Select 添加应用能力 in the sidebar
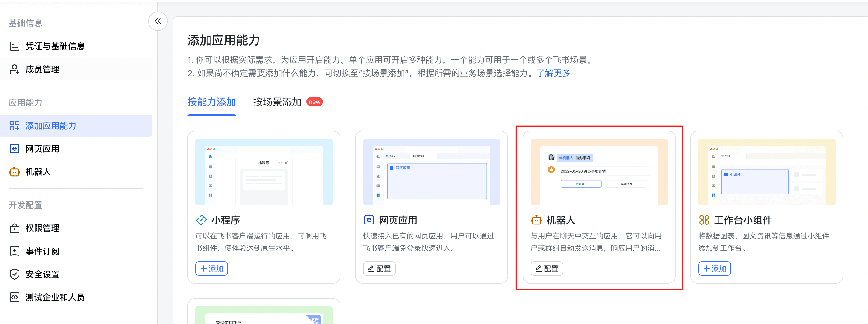Screen dimensions: 868x324 point(76,126)
